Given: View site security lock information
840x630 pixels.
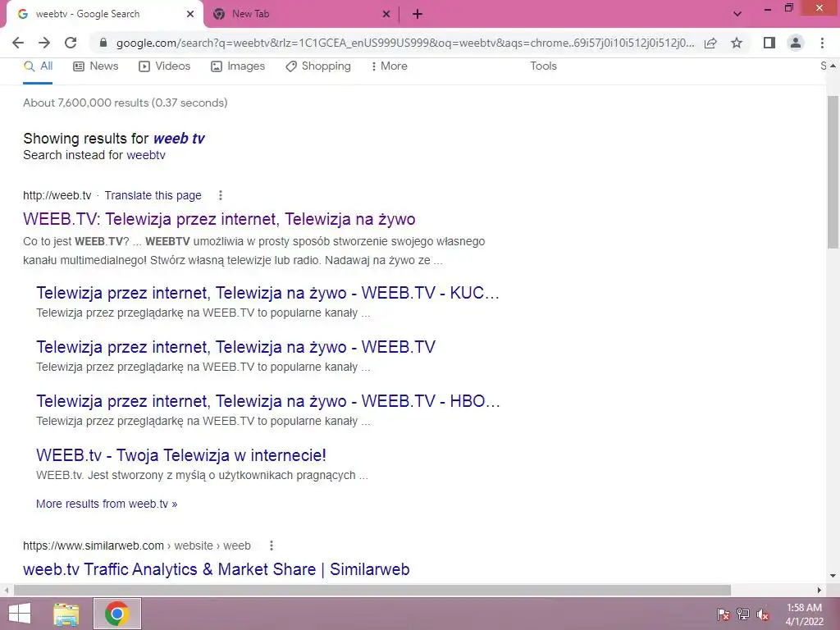Looking at the screenshot, I should [103, 43].
